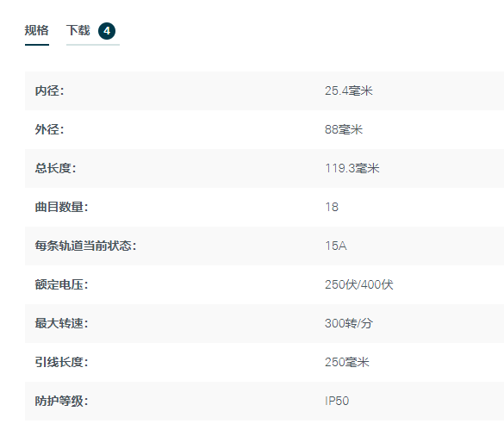Select the 外径 row label
Image resolution: width=504 pixels, height=430 pixels.
(49, 129)
